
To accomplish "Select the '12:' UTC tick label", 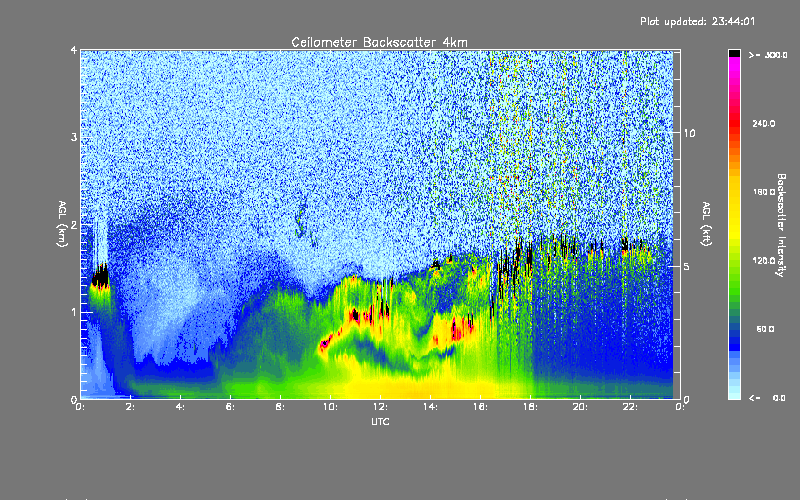I will [x=380, y=407].
